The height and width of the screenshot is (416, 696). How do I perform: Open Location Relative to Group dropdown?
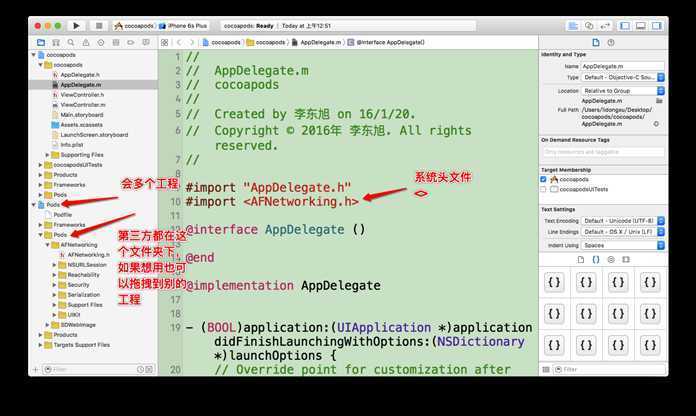click(x=623, y=91)
